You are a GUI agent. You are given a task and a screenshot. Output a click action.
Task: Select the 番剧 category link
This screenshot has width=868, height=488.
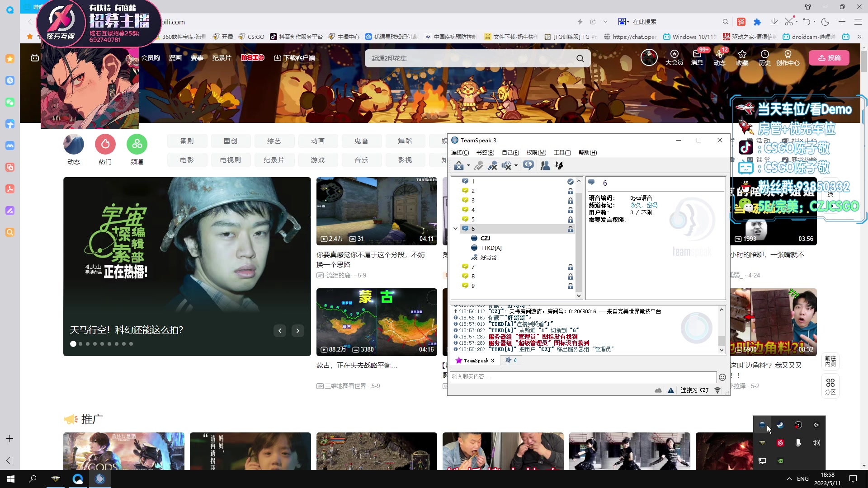click(x=187, y=141)
